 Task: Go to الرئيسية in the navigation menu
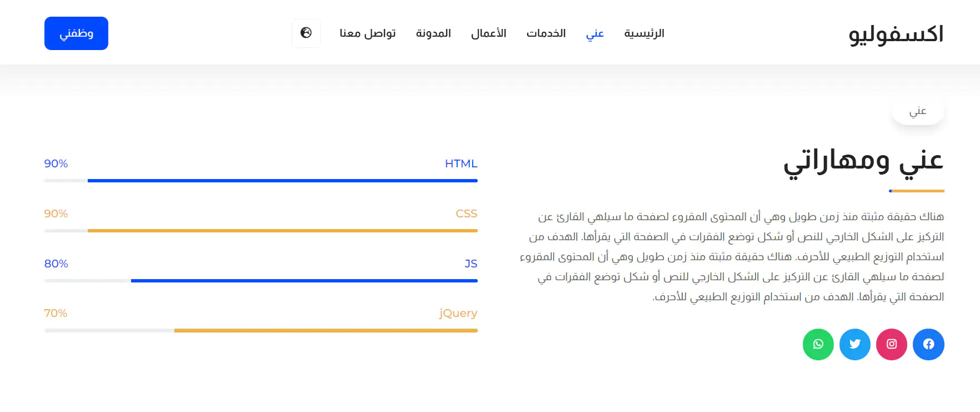point(644,33)
